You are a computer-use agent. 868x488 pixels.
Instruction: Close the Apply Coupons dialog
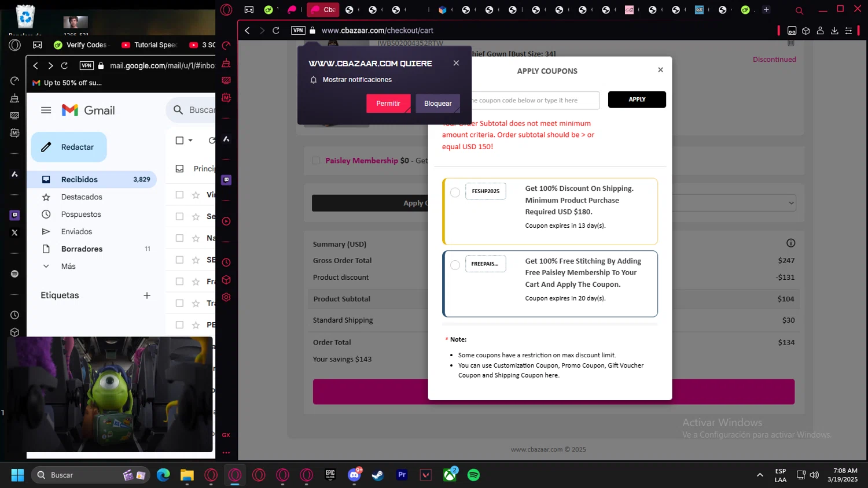[x=660, y=70]
